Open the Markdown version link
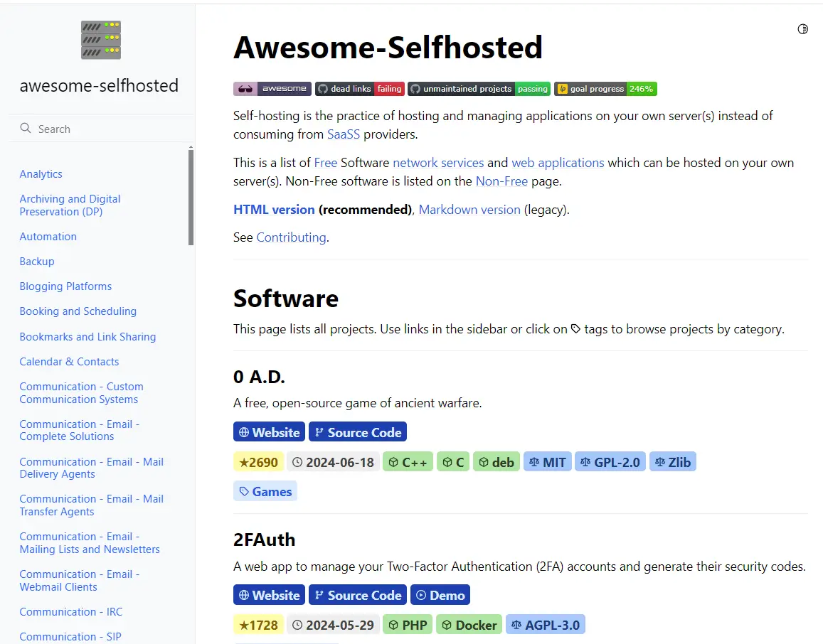 (469, 210)
